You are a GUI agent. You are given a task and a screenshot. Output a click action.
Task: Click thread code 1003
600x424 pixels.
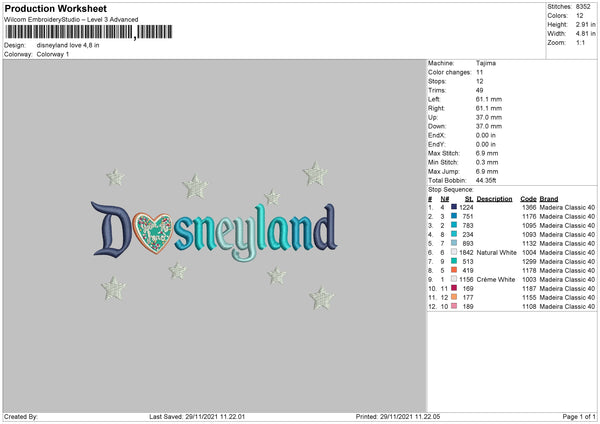click(529, 279)
